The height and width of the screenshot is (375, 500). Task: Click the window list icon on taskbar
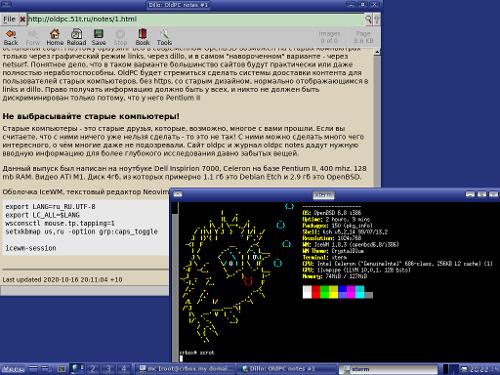(x=46, y=369)
